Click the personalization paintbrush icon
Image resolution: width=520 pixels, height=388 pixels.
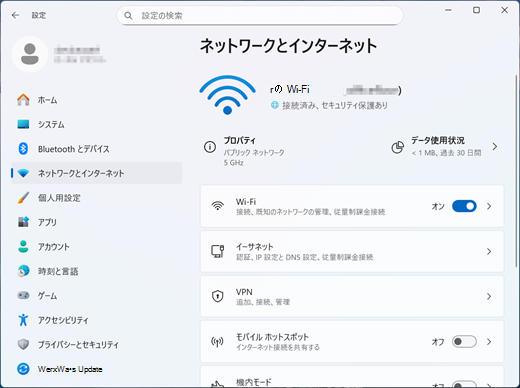[23, 198]
